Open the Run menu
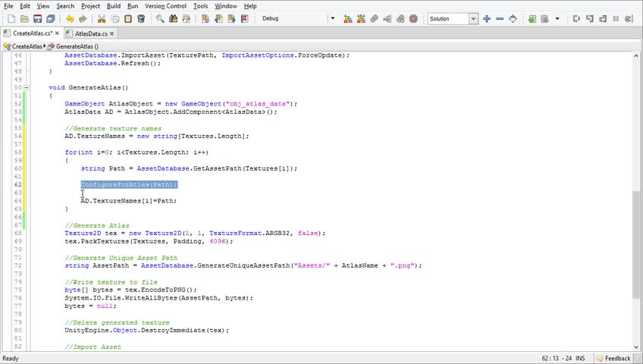This screenshot has height=364, width=643. [133, 6]
